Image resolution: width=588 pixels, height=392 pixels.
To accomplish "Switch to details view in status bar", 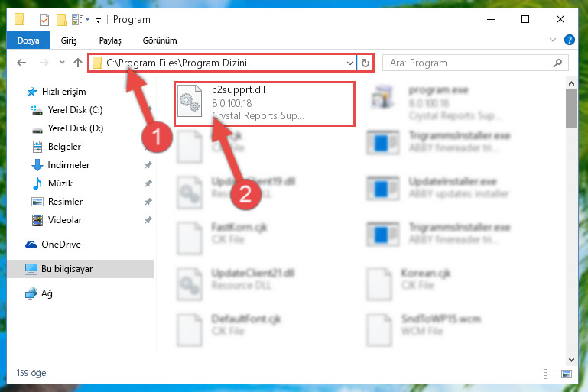I will click(x=550, y=374).
